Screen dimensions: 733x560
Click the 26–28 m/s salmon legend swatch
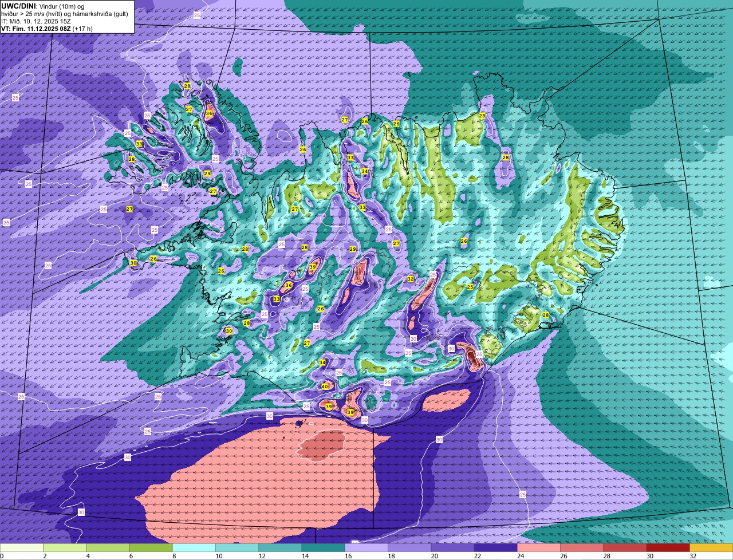tap(582, 548)
